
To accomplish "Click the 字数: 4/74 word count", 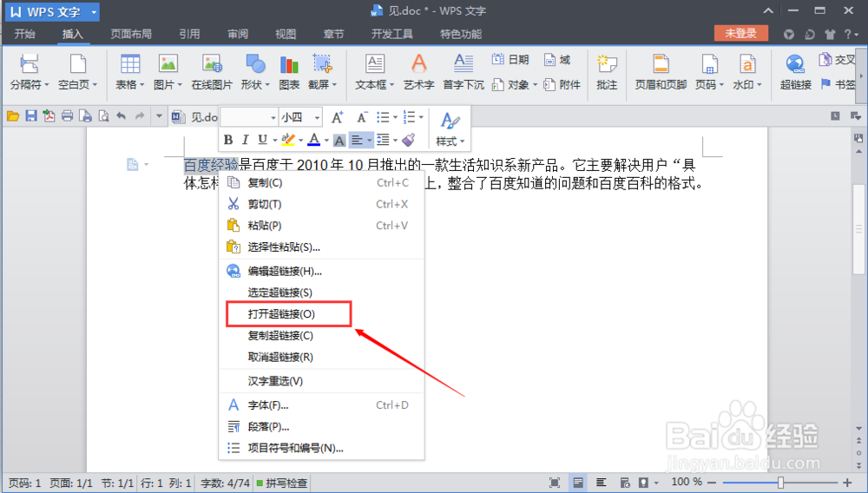I will pos(226,483).
